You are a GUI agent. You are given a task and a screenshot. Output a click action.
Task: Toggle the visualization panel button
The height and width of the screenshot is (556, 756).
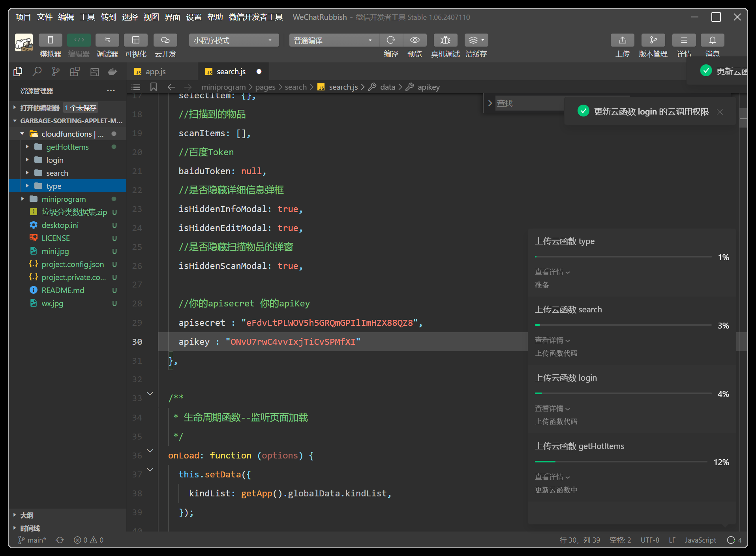136,40
